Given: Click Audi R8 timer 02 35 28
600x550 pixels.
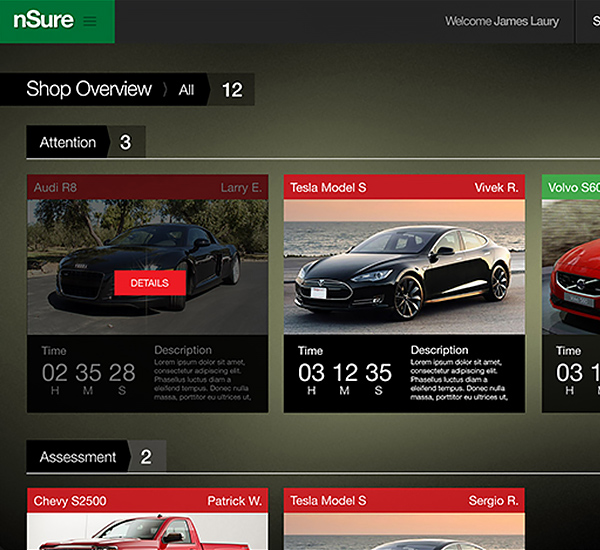Looking at the screenshot, I should [x=88, y=373].
